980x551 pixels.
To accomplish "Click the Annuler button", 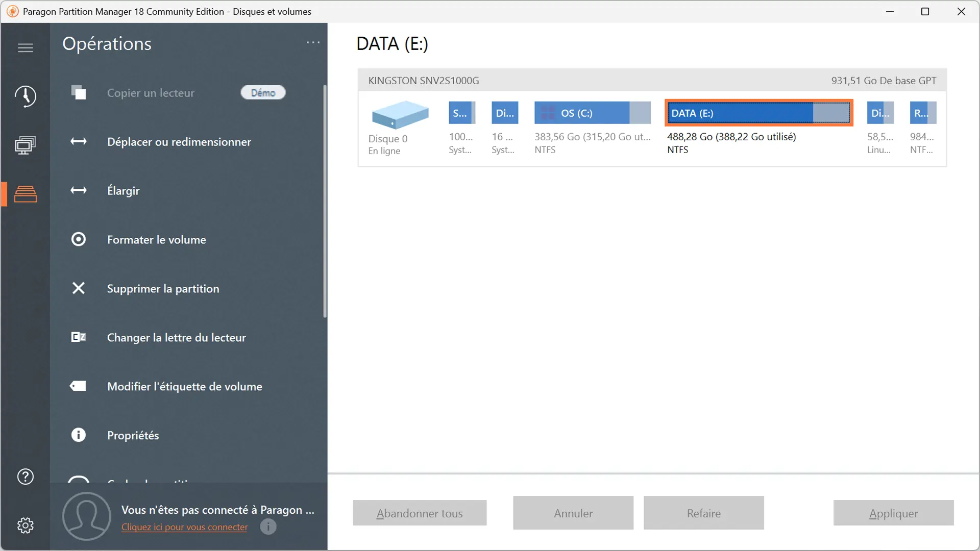I will coord(573,513).
